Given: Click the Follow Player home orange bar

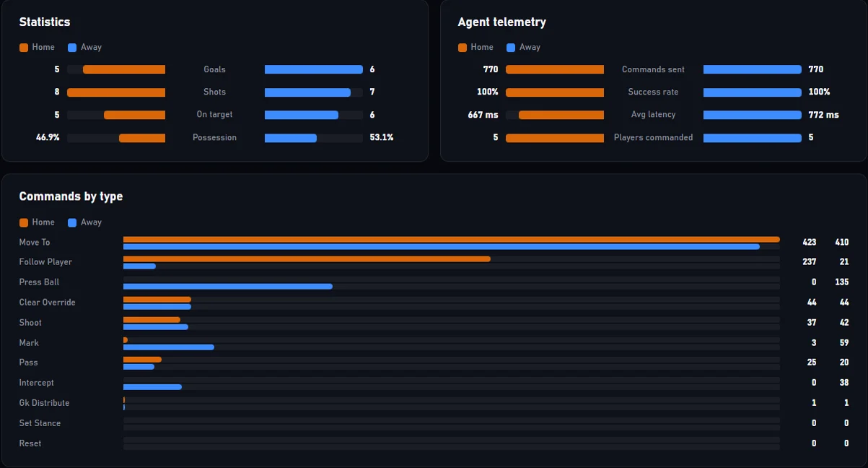Looking at the screenshot, I should coord(307,259).
